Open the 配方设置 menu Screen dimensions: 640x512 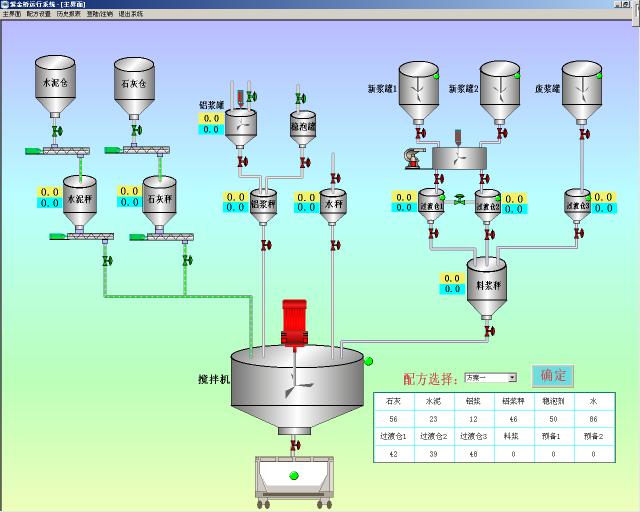click(39, 14)
